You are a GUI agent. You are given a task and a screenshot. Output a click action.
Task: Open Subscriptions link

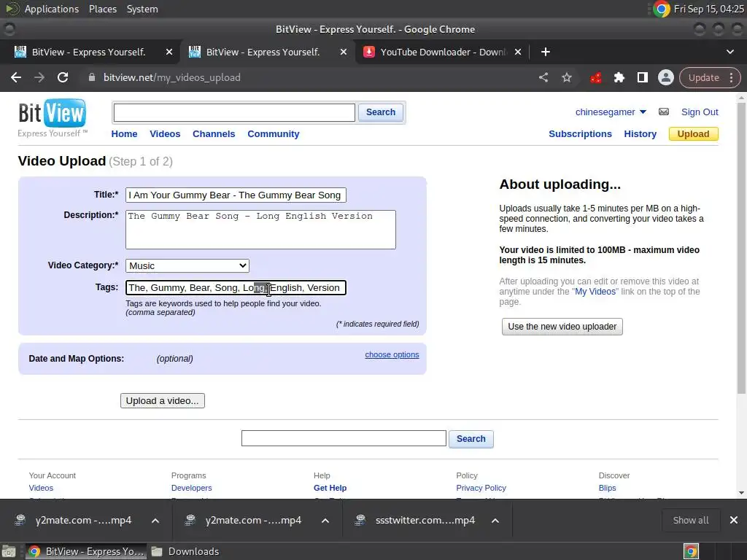[x=580, y=134]
